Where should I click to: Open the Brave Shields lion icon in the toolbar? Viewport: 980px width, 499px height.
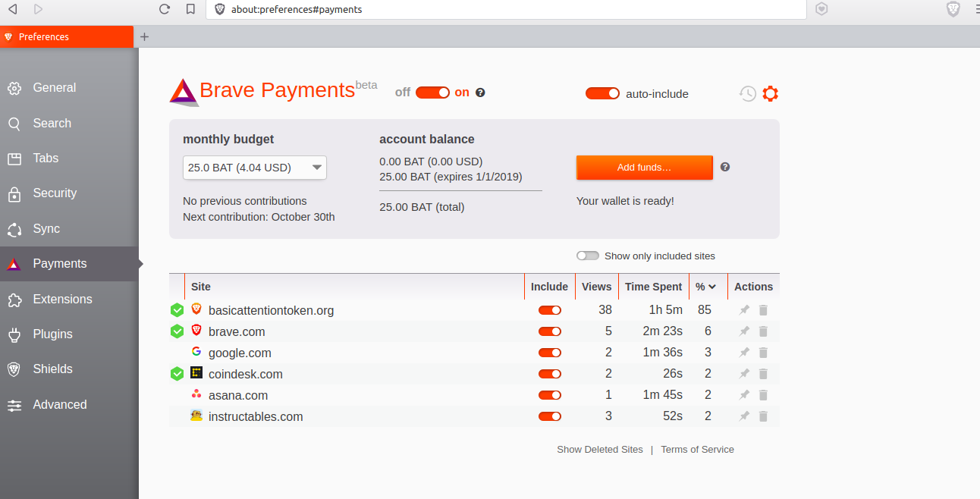[953, 9]
